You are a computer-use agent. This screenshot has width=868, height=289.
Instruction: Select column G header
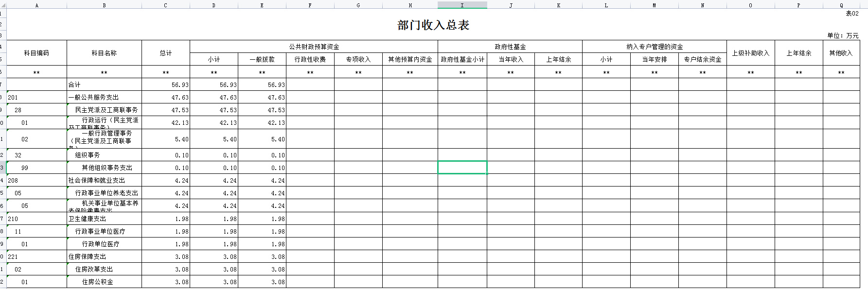[358, 5]
